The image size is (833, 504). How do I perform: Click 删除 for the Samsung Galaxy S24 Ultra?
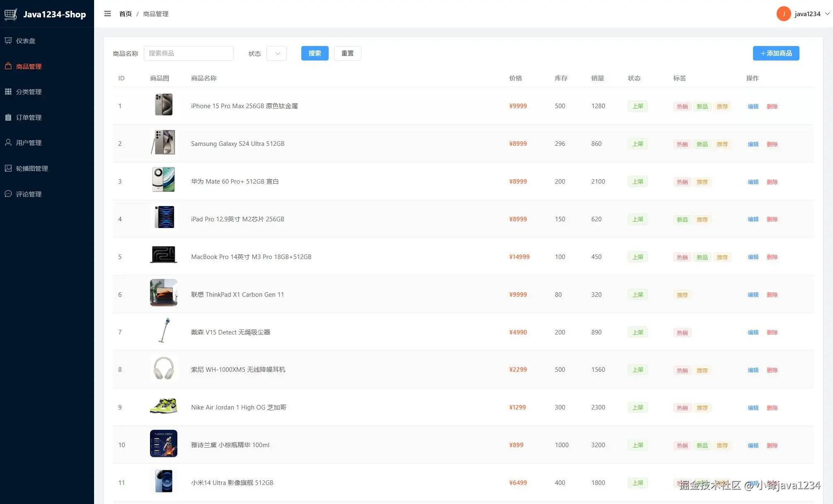point(772,144)
